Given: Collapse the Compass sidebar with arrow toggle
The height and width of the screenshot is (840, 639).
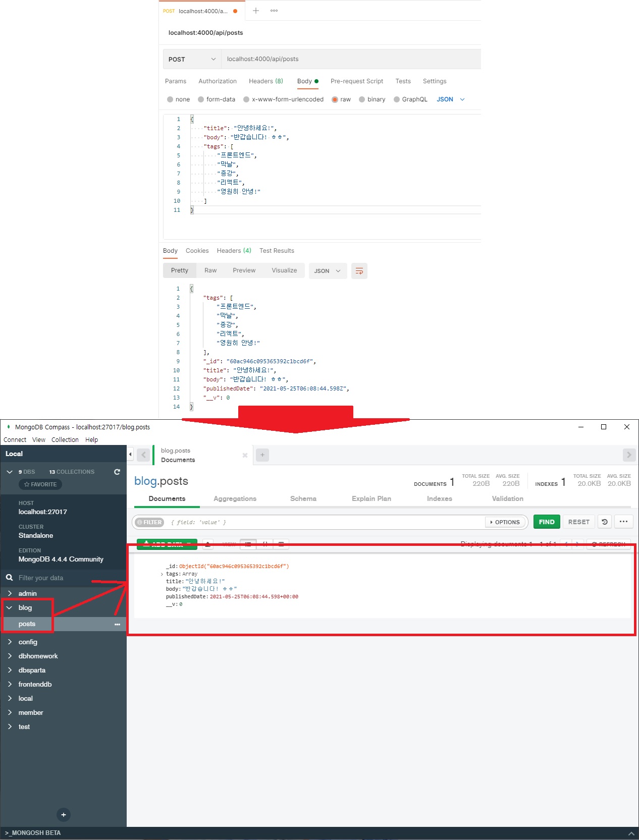Looking at the screenshot, I should (130, 455).
